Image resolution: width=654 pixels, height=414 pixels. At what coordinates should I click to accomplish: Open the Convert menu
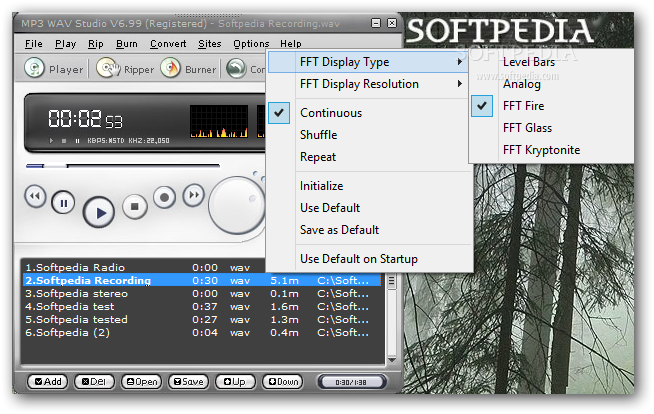pyautogui.click(x=168, y=44)
